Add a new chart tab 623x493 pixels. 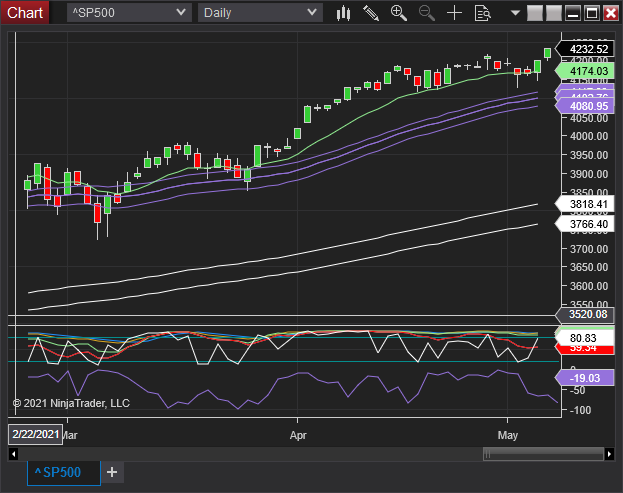112,472
